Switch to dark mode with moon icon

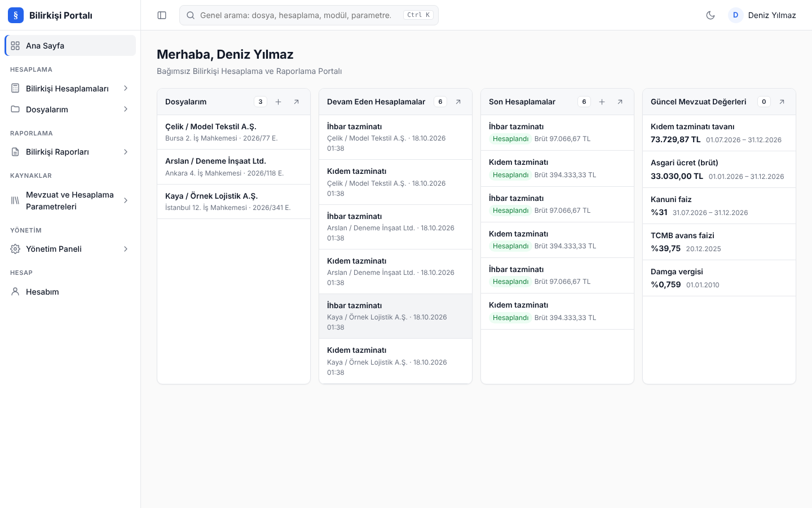point(710,15)
